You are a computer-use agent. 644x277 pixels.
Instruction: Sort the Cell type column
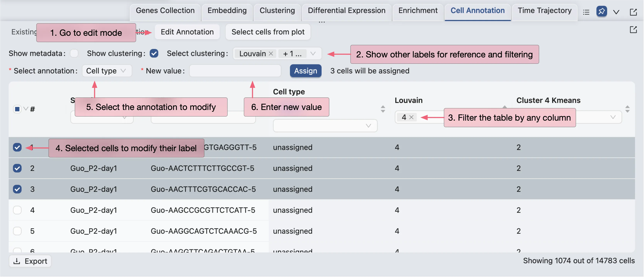pyautogui.click(x=383, y=109)
